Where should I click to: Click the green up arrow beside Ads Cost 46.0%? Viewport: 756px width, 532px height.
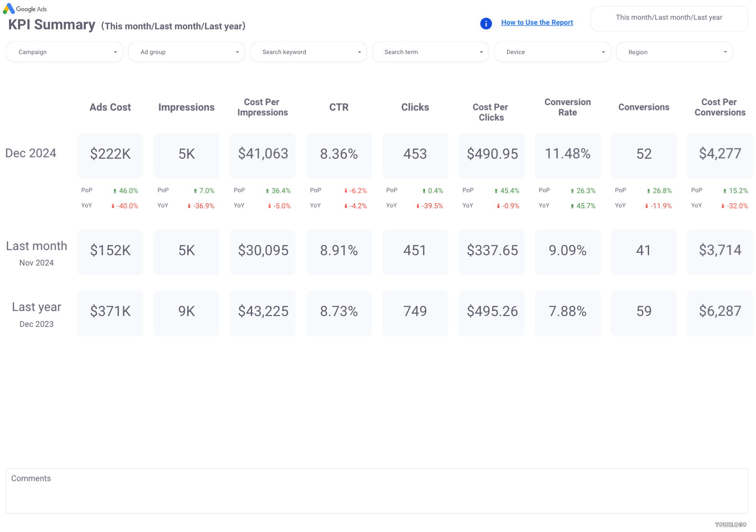[x=115, y=191]
